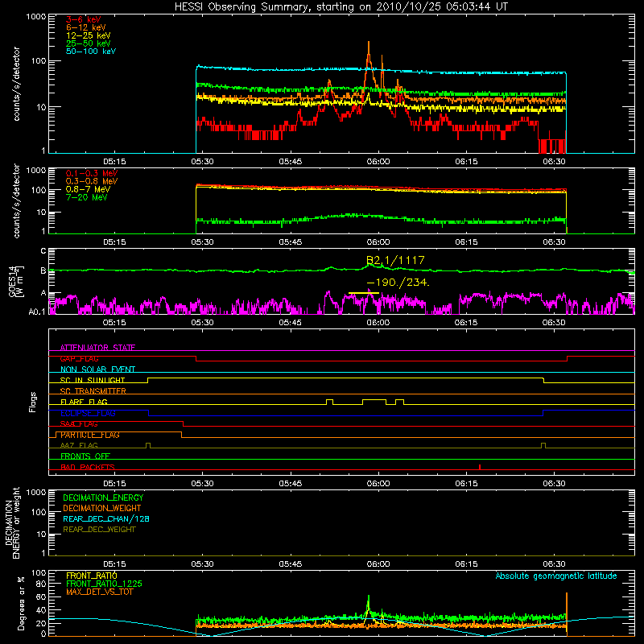This screenshot has height=644, width=644.
Task: Click the 05:15 tick label under the decimation panel
Action: tap(114, 564)
